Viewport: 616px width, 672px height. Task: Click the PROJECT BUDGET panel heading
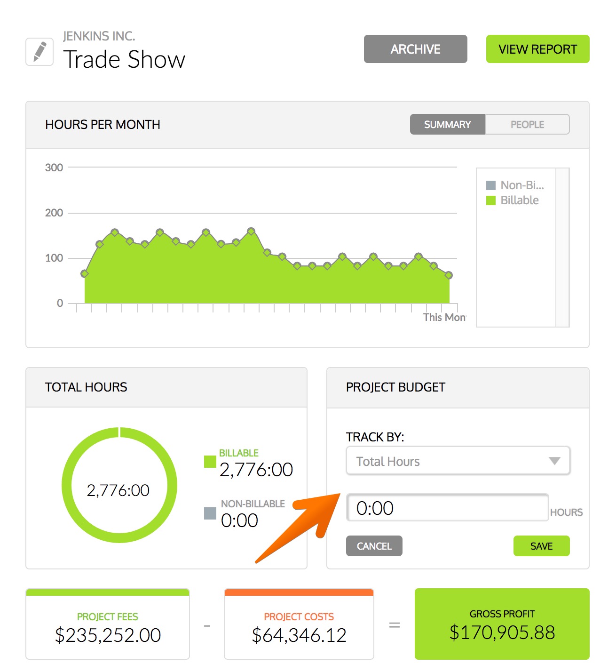pyautogui.click(x=395, y=387)
